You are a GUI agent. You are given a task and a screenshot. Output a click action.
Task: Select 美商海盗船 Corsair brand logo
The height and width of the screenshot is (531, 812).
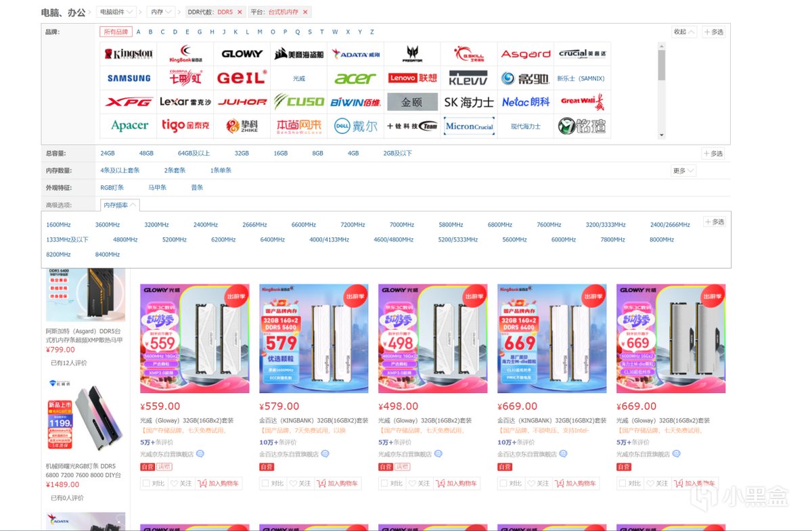coord(299,54)
